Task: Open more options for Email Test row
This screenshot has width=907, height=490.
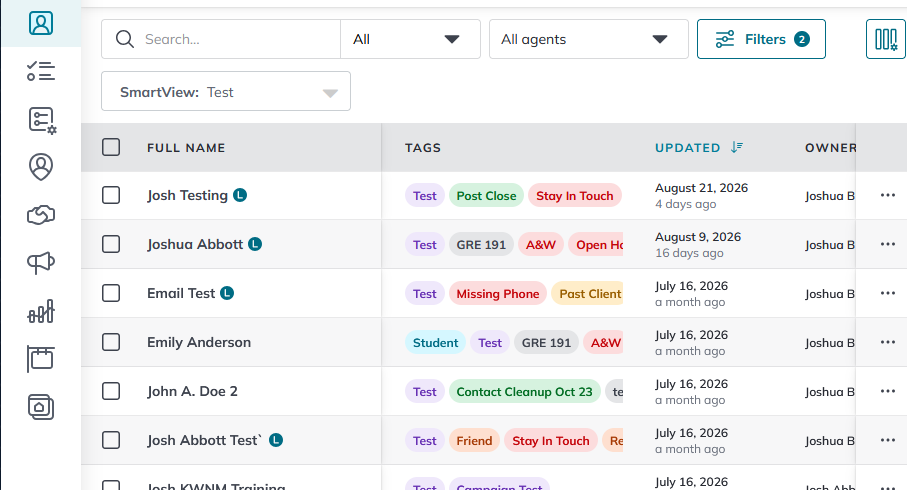Action: 888,293
